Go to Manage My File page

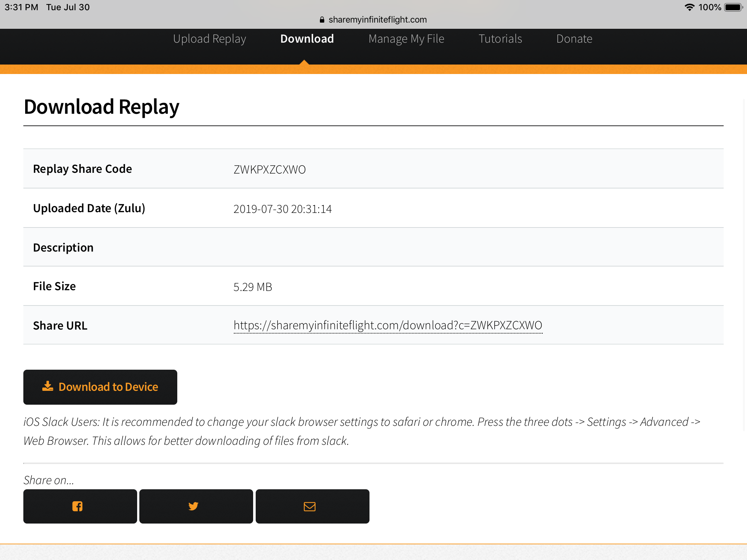tap(406, 39)
